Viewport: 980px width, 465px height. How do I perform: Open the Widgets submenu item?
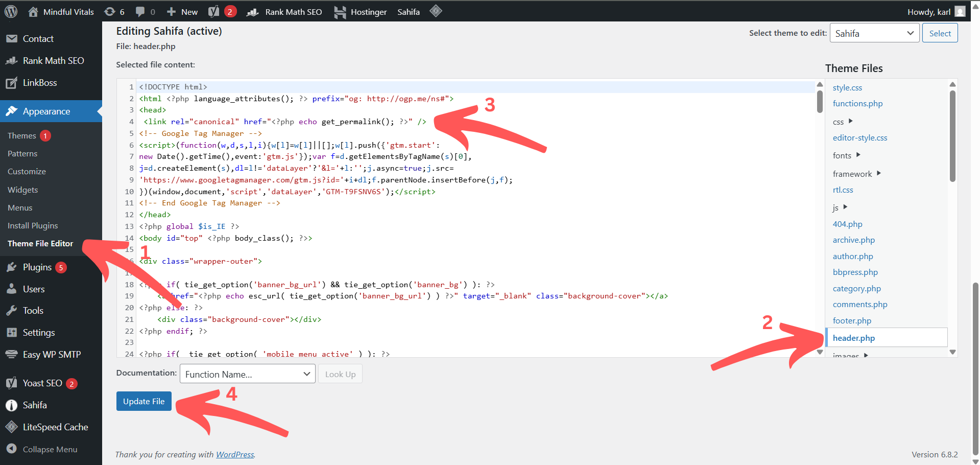pyautogui.click(x=22, y=190)
